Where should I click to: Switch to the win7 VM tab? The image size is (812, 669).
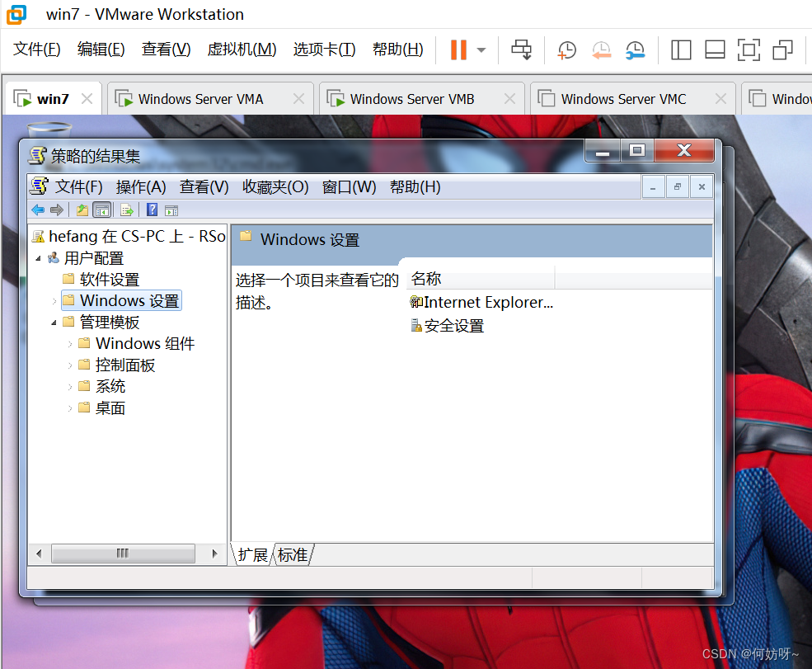coord(53,98)
